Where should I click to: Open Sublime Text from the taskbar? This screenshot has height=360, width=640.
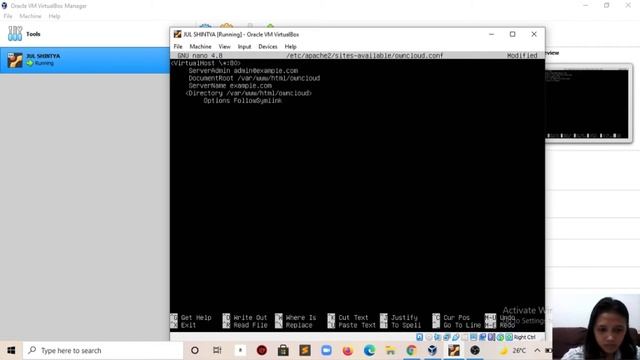tap(304, 350)
